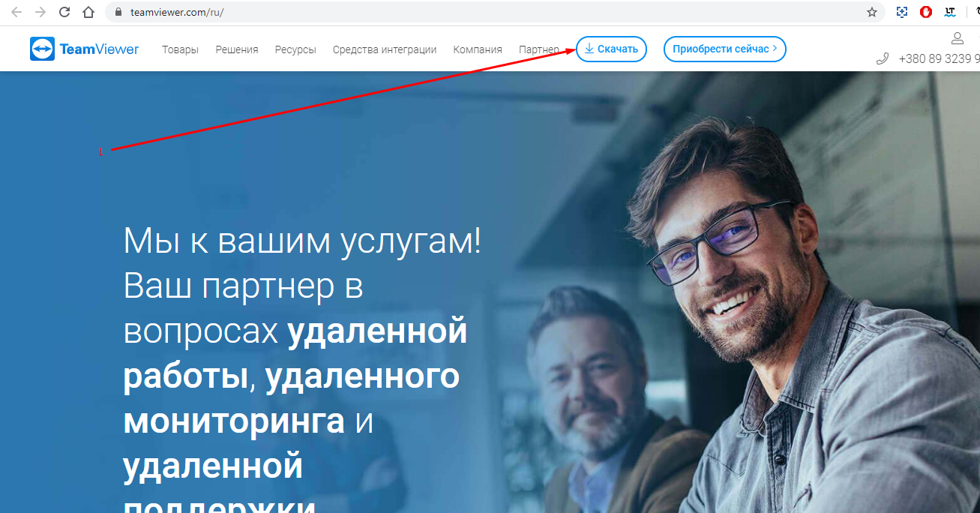Click the Скачать download button
Viewport: 980px width, 513px height.
(x=611, y=49)
